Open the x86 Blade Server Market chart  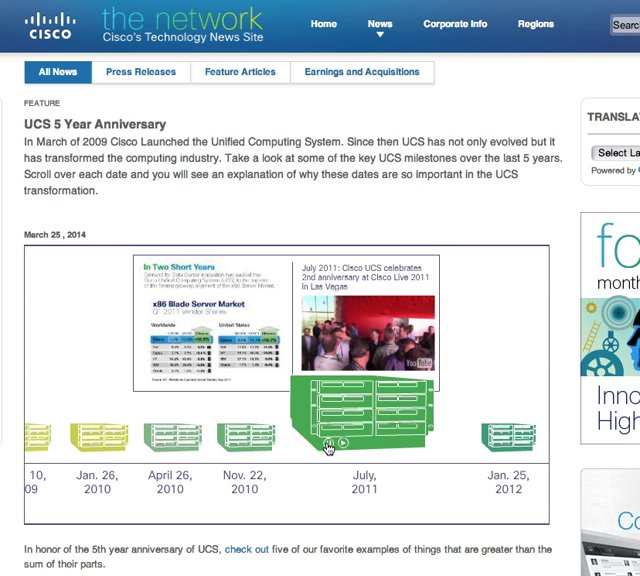[215, 341]
